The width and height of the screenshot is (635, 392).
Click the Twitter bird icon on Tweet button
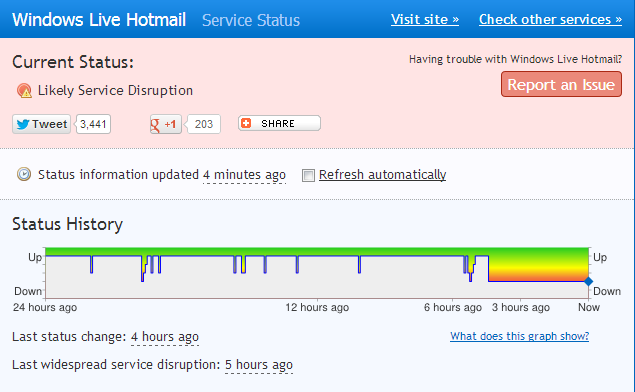(x=23, y=124)
